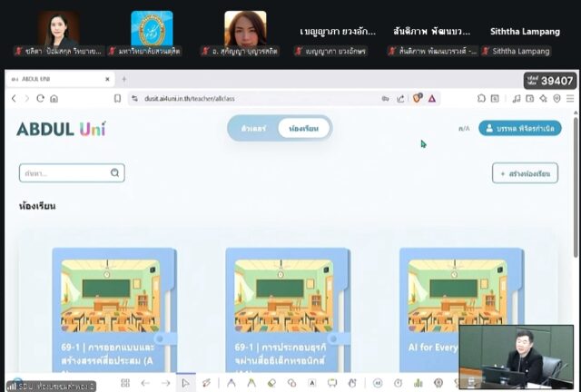
Task: Click the timer clock icon in bottom toolbar
Action: pos(398,383)
